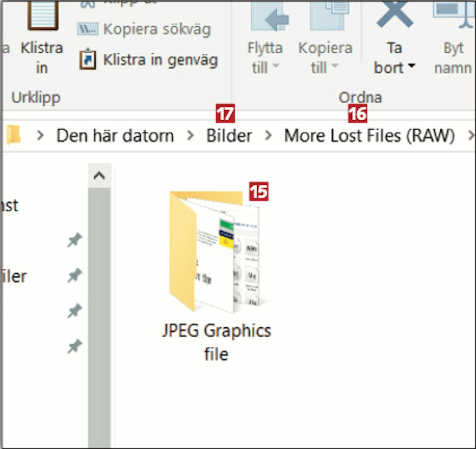Expand the Kopiera till dropdown arrow
The height and width of the screenshot is (449, 476).
[x=334, y=66]
